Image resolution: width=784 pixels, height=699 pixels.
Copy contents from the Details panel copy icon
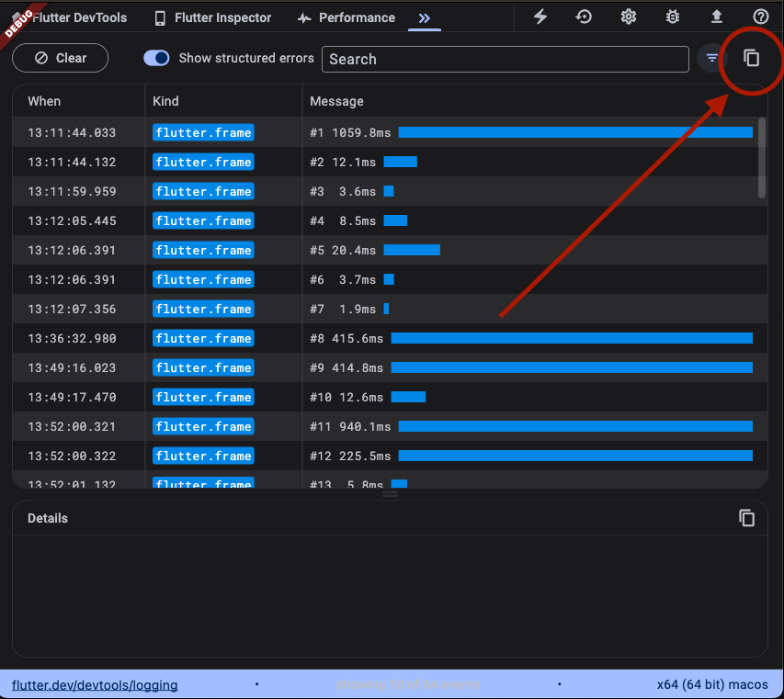746,517
